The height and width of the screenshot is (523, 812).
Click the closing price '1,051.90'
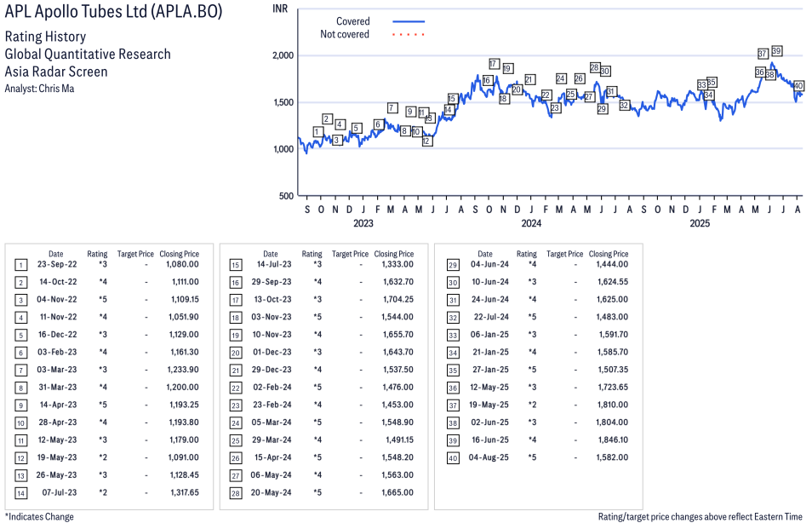[183, 317]
